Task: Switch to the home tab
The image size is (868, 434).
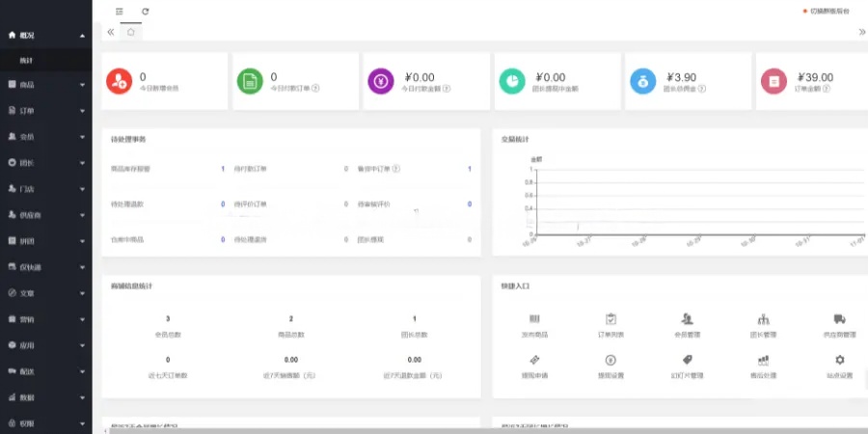Action: pos(131,32)
